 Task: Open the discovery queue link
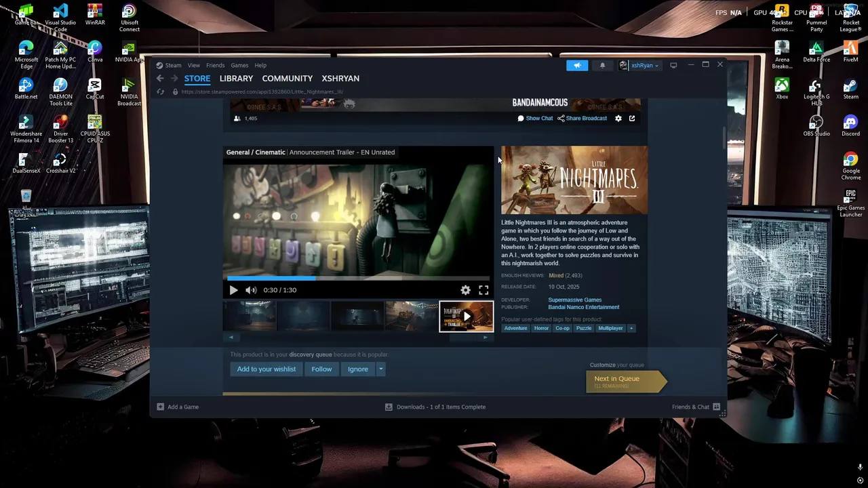pos(311,354)
